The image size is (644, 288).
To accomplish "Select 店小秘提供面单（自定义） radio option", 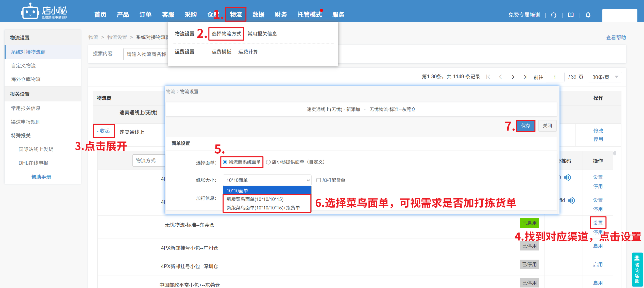I will click(268, 162).
